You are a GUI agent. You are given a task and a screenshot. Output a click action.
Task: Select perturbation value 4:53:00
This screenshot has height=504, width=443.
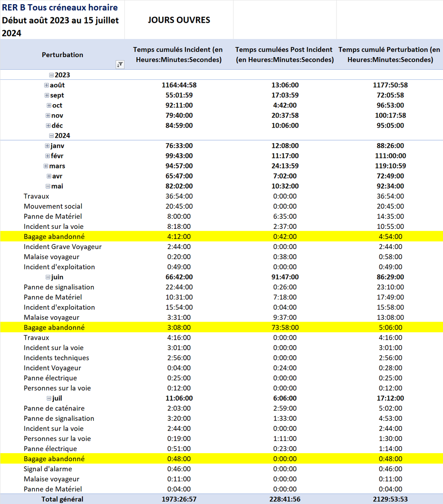[x=390, y=418]
